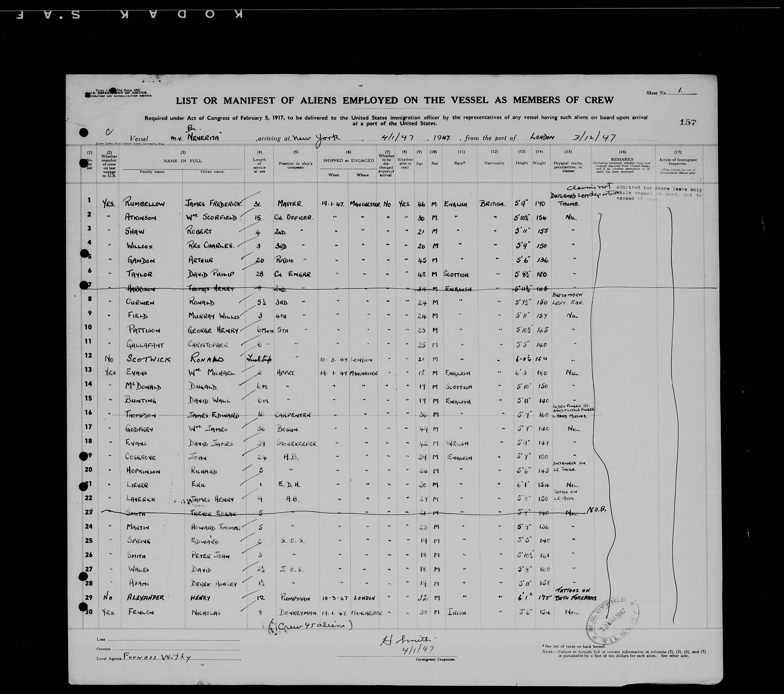
Task: Select given name DEREK ASHLEY
Action: click(x=214, y=584)
